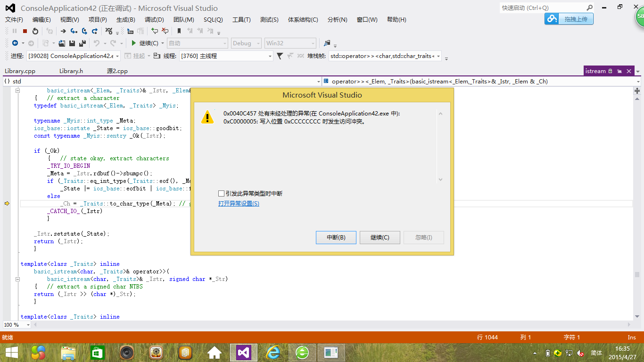The width and height of the screenshot is (644, 362).
Task: Click the Open File icon in toolbar
Action: [62, 43]
